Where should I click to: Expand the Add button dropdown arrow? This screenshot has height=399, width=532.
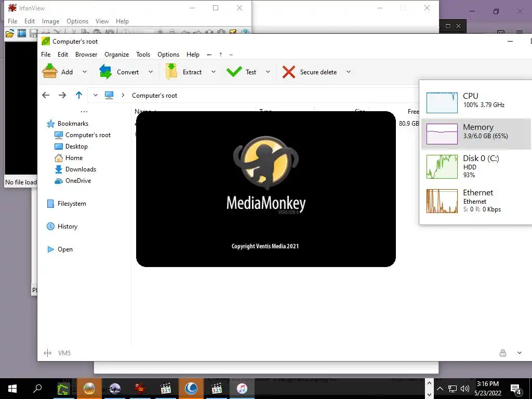coord(85,72)
